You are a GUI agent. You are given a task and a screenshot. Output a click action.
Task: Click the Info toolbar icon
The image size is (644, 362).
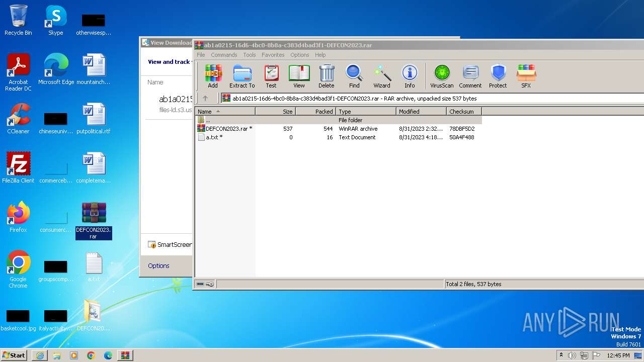coord(410,76)
